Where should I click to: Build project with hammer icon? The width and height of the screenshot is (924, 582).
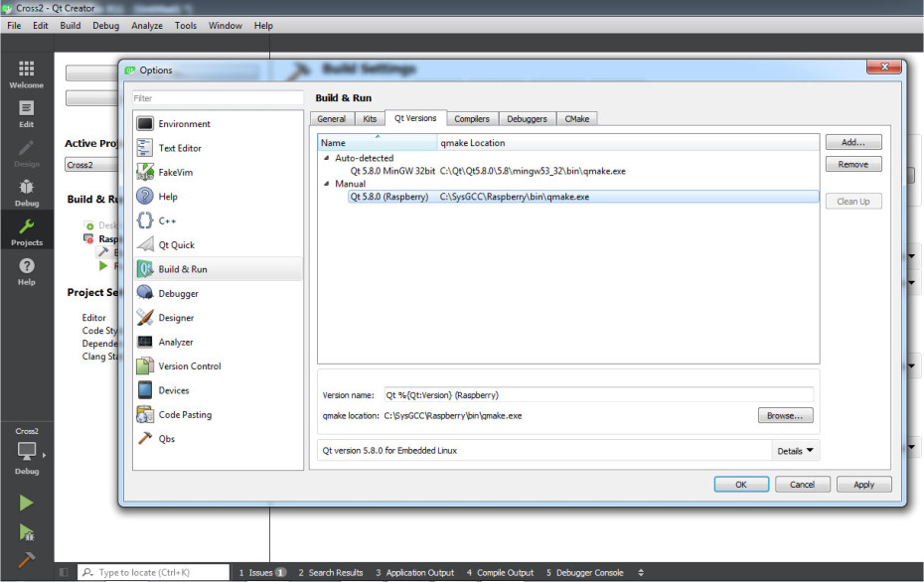pyautogui.click(x=26, y=559)
